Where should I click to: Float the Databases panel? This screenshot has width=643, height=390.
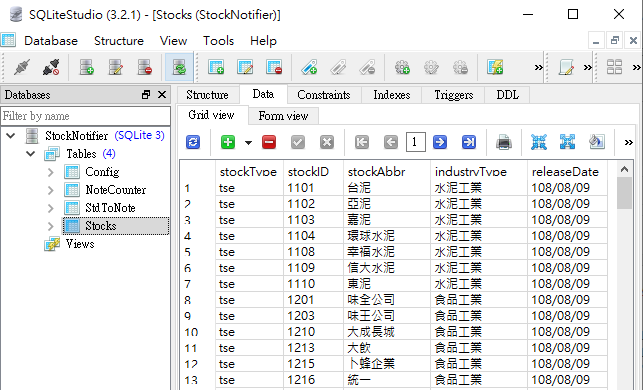146,95
